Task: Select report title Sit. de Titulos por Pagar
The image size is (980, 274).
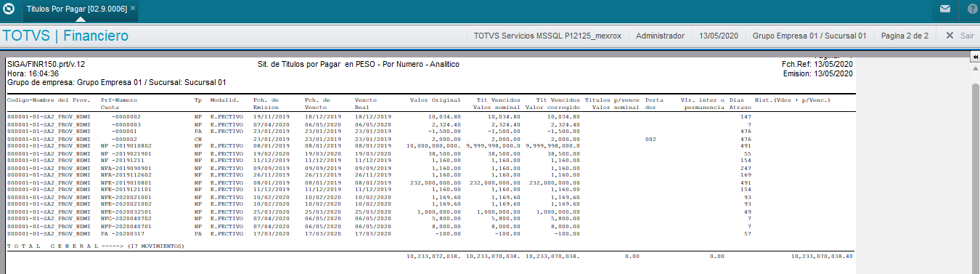Action: pyautogui.click(x=359, y=64)
